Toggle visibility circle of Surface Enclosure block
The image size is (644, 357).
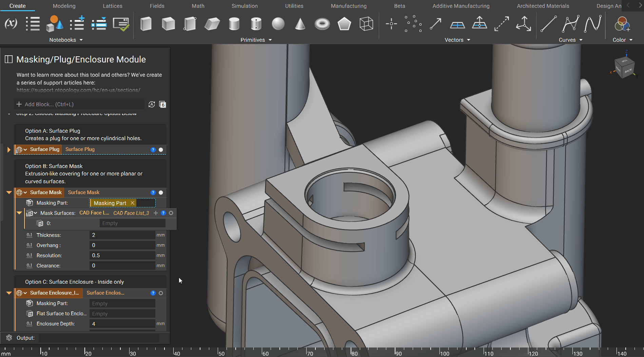pyautogui.click(x=161, y=293)
